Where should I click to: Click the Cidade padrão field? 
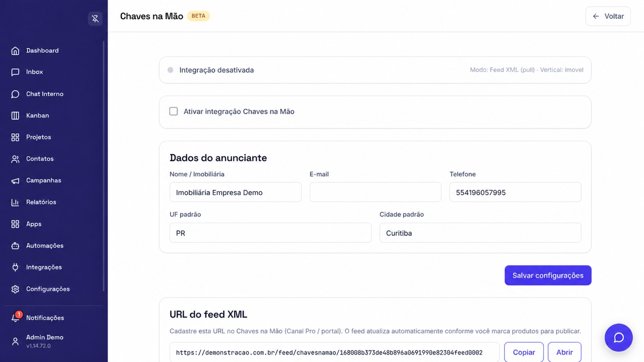click(x=480, y=233)
